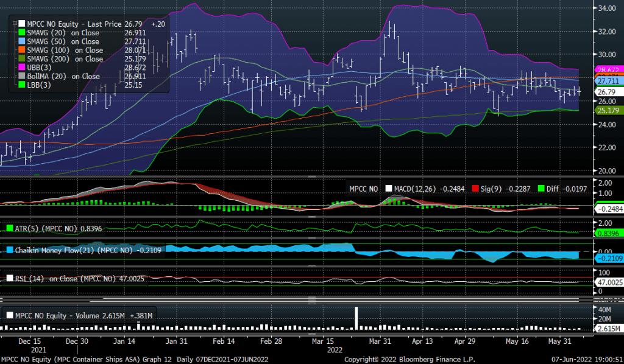Click the "SMAVG (50) on Close" legend label

click(63, 41)
